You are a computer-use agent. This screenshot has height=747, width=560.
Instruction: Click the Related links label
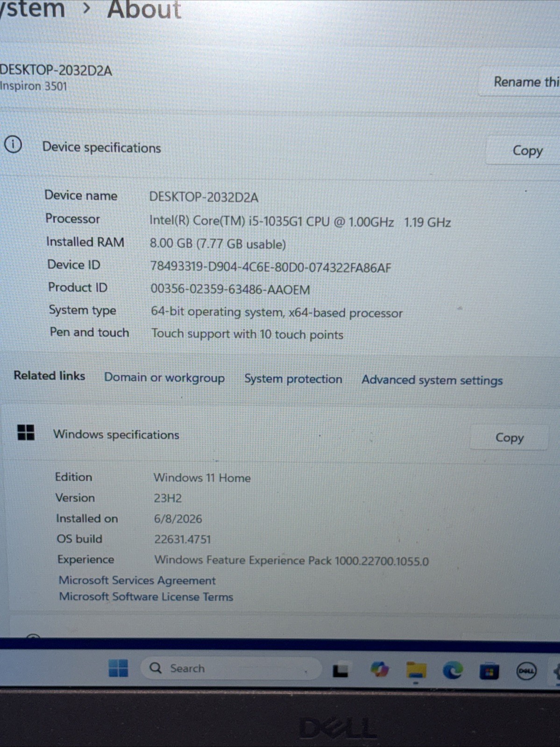click(50, 376)
